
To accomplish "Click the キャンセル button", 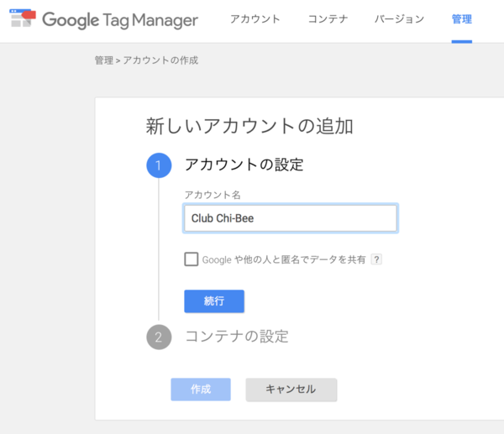I will tap(291, 390).
